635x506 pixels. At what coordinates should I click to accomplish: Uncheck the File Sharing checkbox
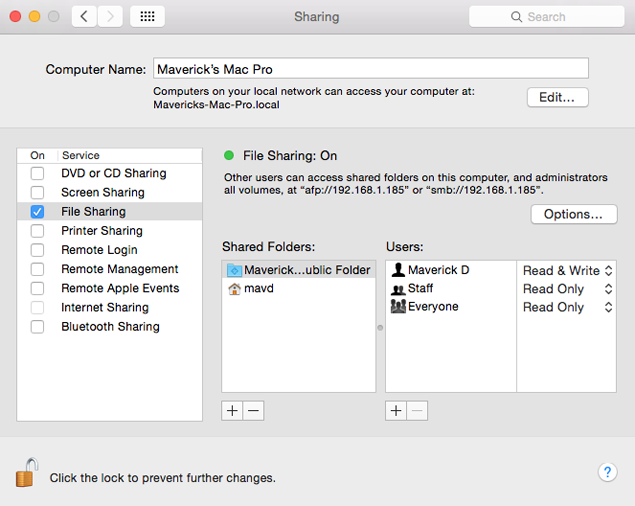(x=37, y=211)
